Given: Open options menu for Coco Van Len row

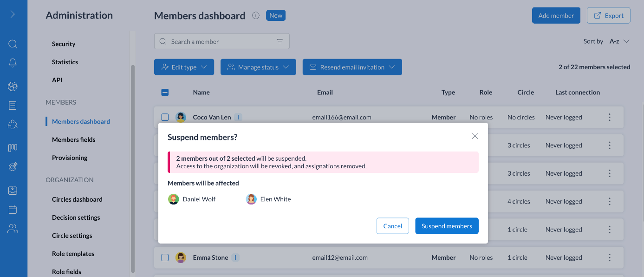Looking at the screenshot, I should pyautogui.click(x=610, y=117).
